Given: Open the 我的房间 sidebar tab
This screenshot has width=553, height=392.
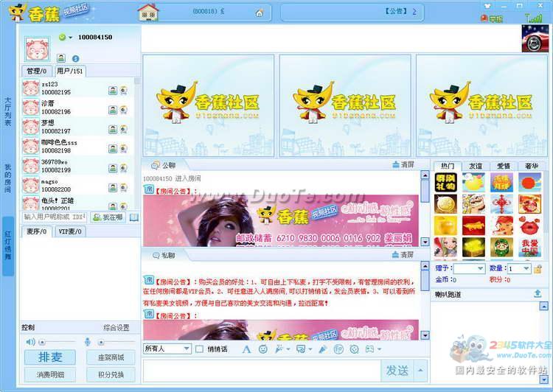Looking at the screenshot, I should pos(8,178).
